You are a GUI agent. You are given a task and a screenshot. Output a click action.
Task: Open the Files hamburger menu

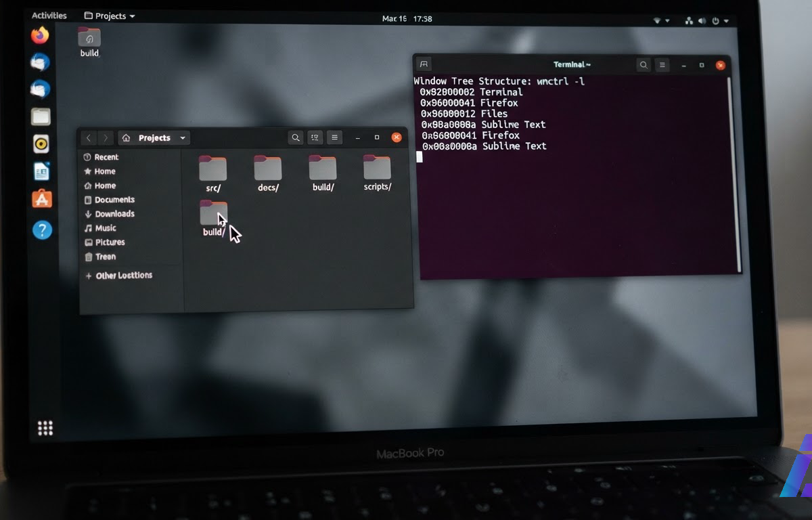(x=334, y=137)
